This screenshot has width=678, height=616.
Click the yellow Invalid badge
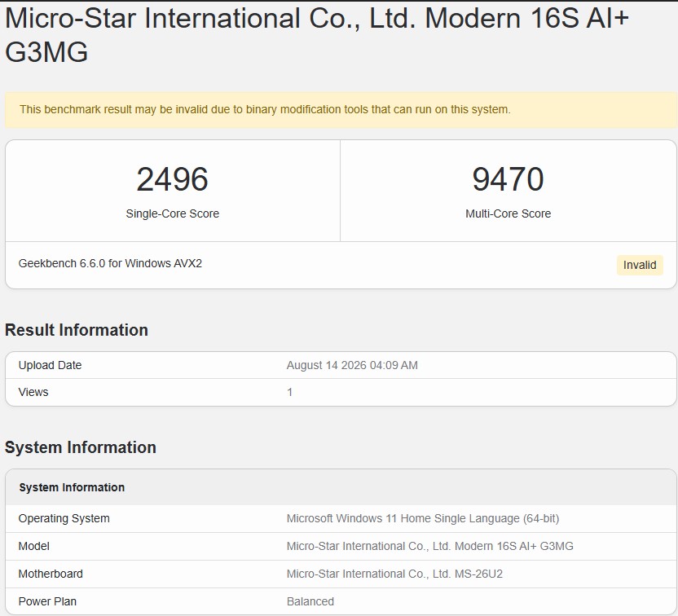pos(640,265)
